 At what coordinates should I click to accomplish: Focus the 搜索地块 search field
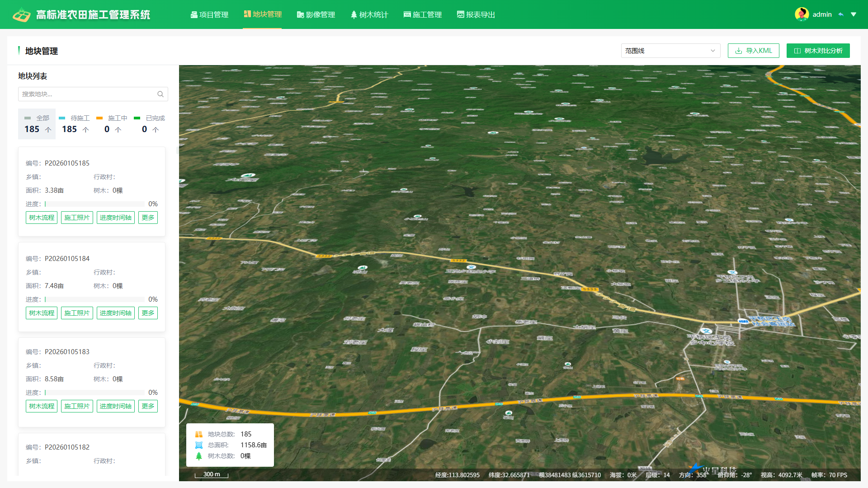pyautogui.click(x=93, y=94)
